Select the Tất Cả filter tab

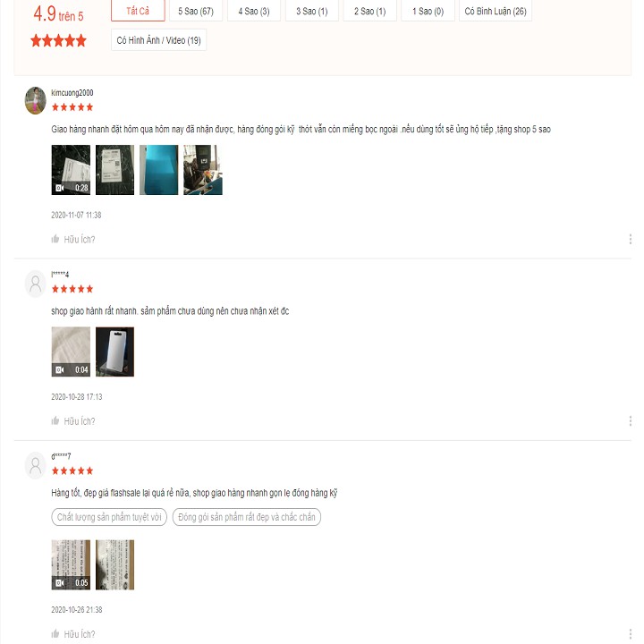138,11
